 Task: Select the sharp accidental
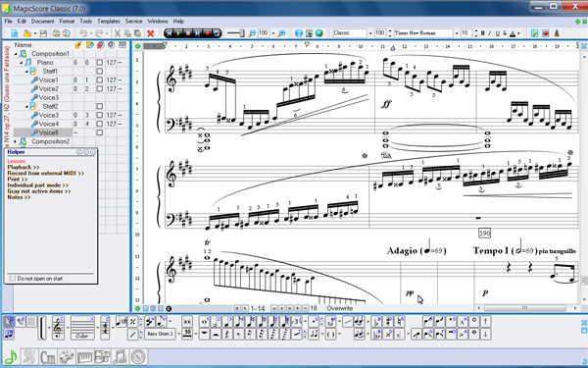click(x=388, y=322)
